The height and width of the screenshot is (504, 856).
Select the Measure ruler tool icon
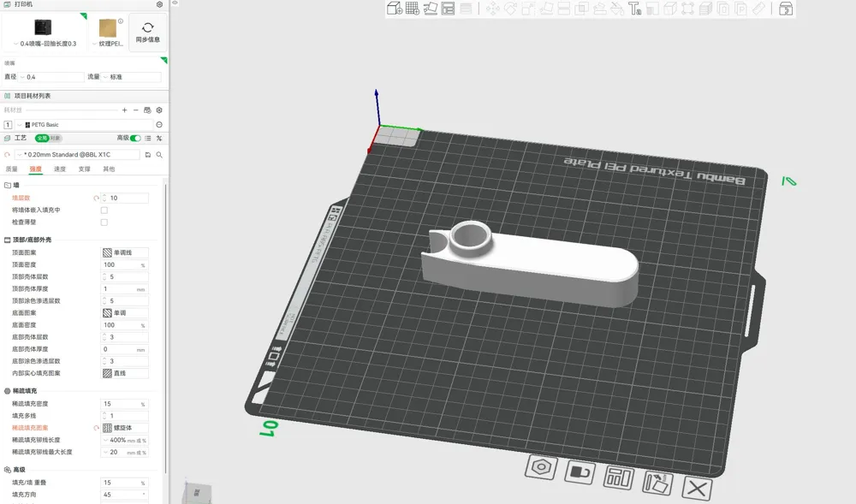tap(758, 9)
